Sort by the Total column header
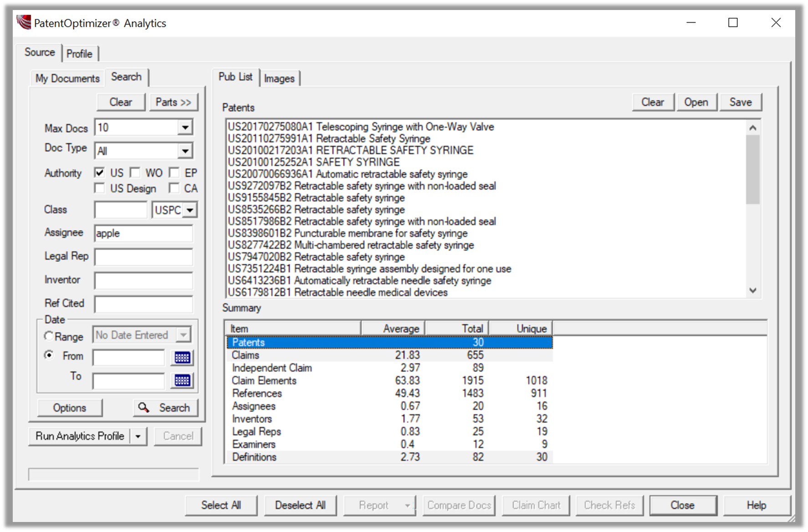The height and width of the screenshot is (532, 808). pyautogui.click(x=457, y=328)
